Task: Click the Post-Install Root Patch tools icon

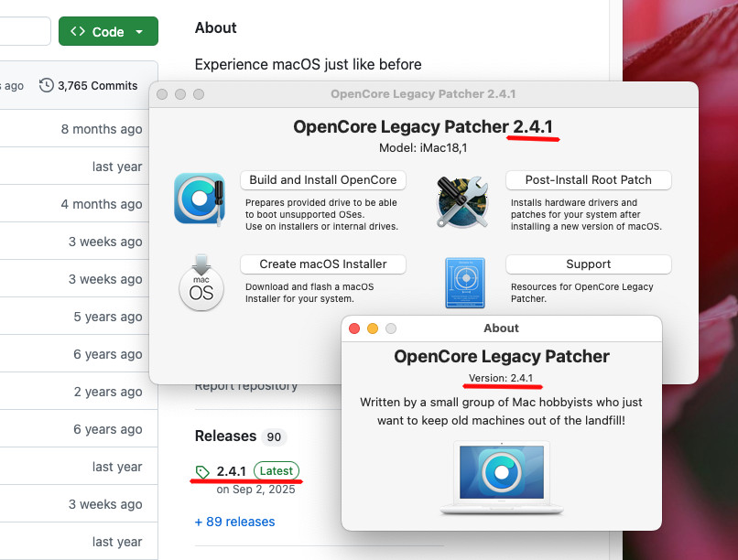Action: coord(462,201)
